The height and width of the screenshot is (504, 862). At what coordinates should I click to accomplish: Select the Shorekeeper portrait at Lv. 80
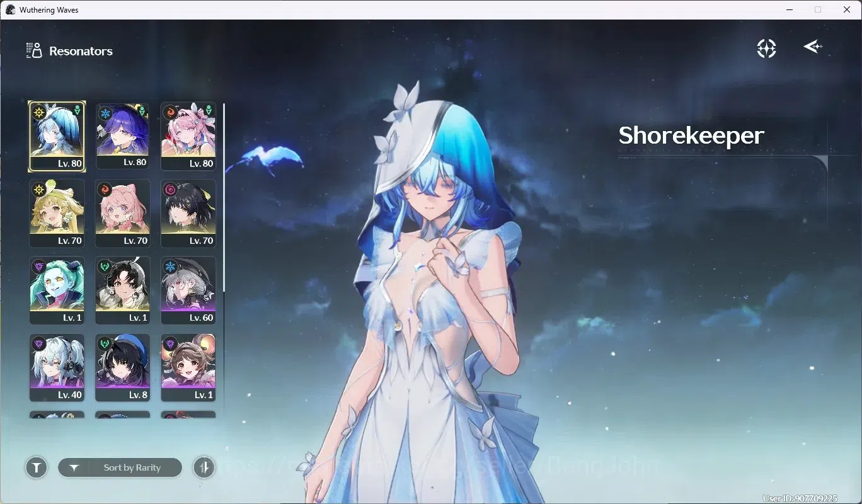tap(57, 137)
